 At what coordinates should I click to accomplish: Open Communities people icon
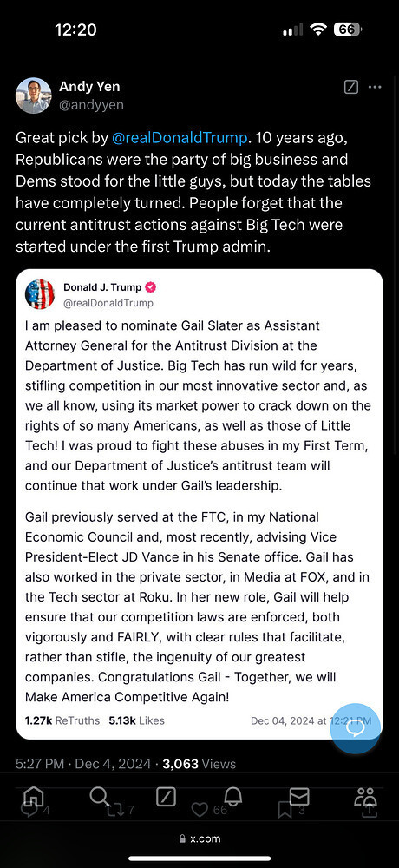tap(365, 797)
